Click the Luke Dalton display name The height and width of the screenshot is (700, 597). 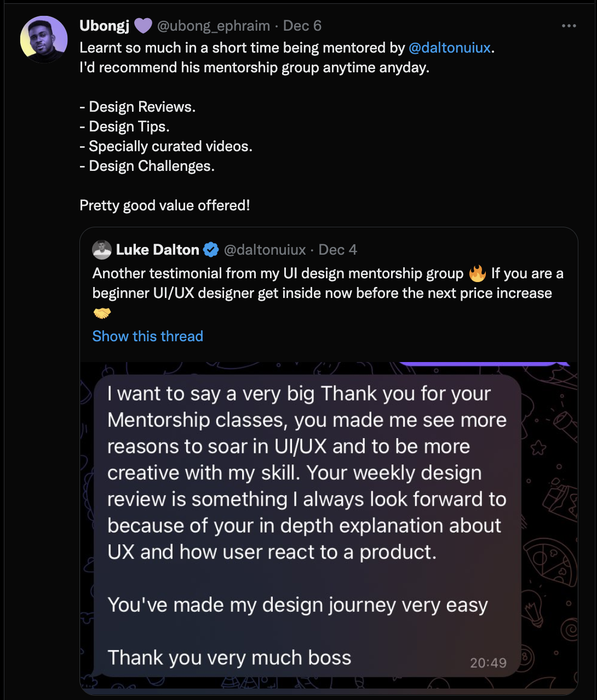158,250
